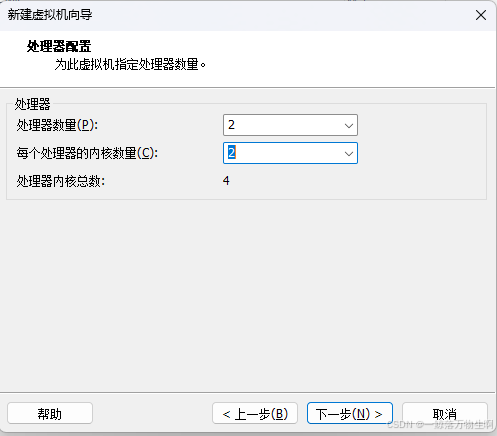Close the 新建虚拟机向导 dialog with X

click(481, 15)
